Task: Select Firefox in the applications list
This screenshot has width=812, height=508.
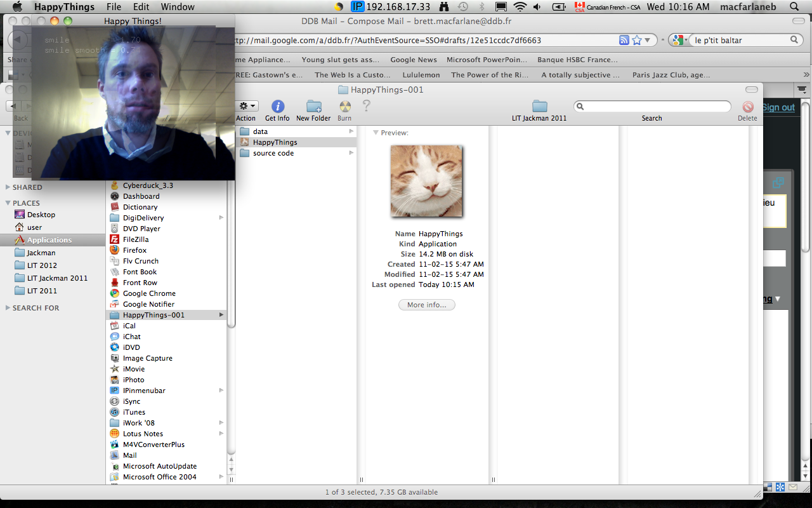Action: (134, 250)
